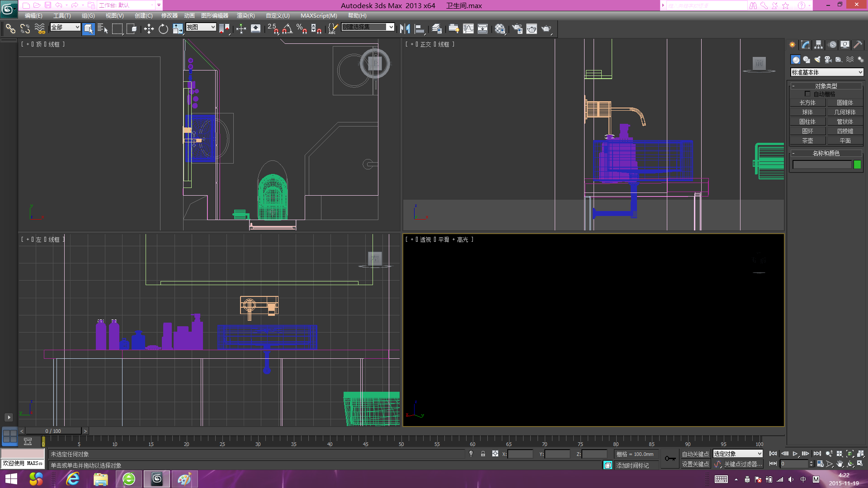The image size is (868, 488).
Task: Switch to the Modify panel tab
Action: point(806,45)
